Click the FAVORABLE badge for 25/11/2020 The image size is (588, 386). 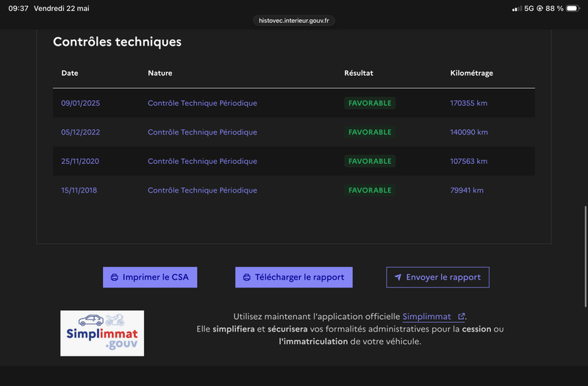click(370, 161)
